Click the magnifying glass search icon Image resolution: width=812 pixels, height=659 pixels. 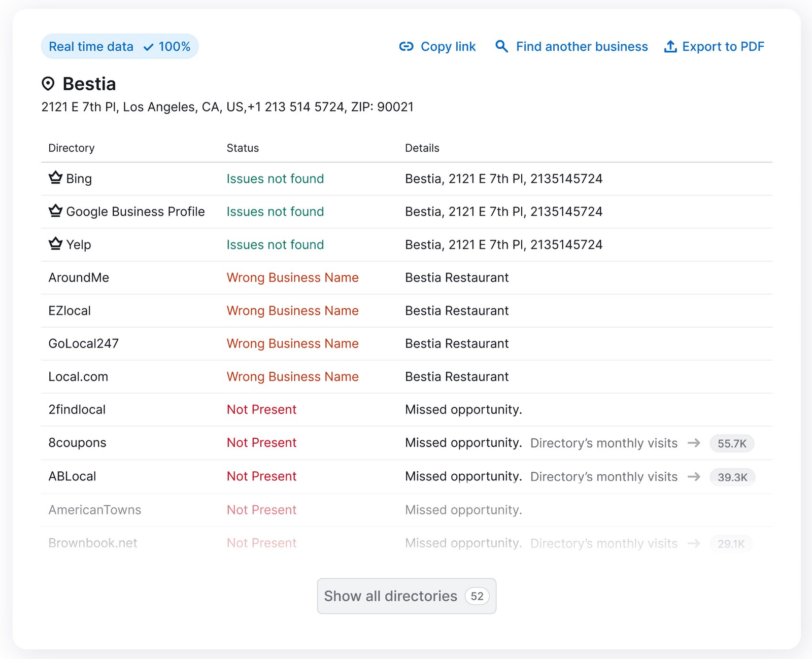[501, 47]
